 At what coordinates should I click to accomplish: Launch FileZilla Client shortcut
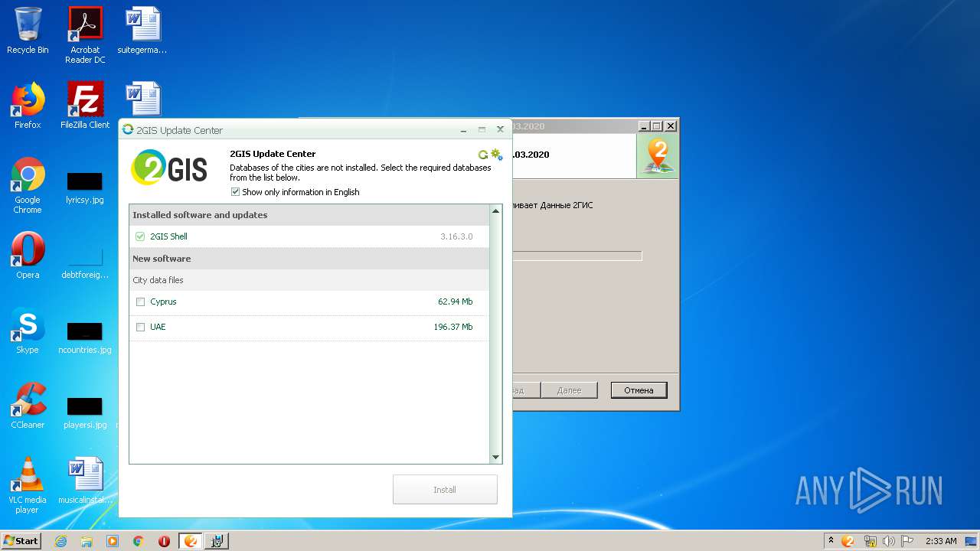[x=85, y=106]
